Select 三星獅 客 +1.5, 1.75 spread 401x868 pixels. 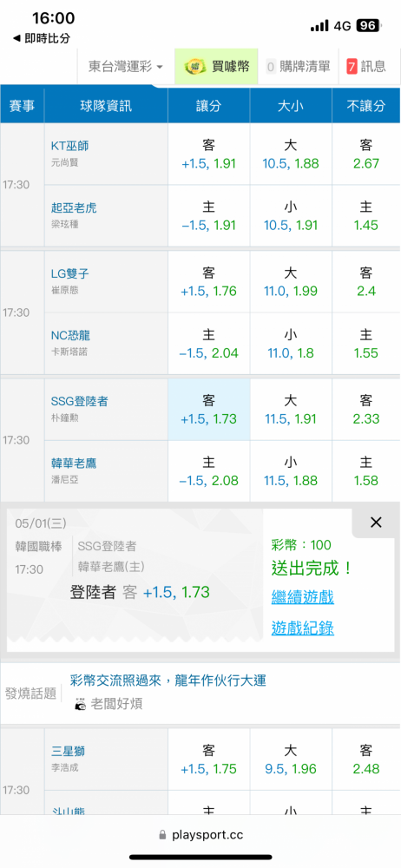(209, 760)
